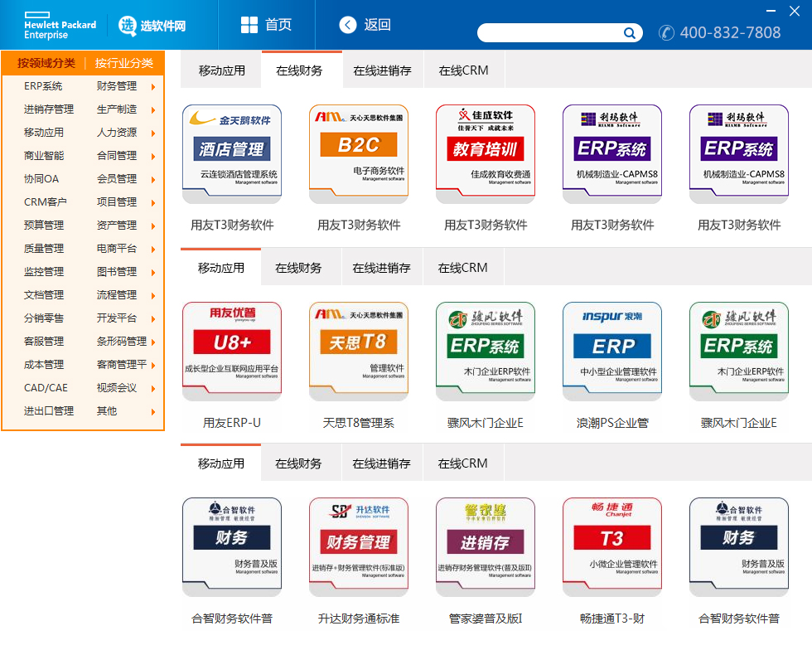Open the 流程管理 category
This screenshot has width=812, height=655.
coord(117,295)
